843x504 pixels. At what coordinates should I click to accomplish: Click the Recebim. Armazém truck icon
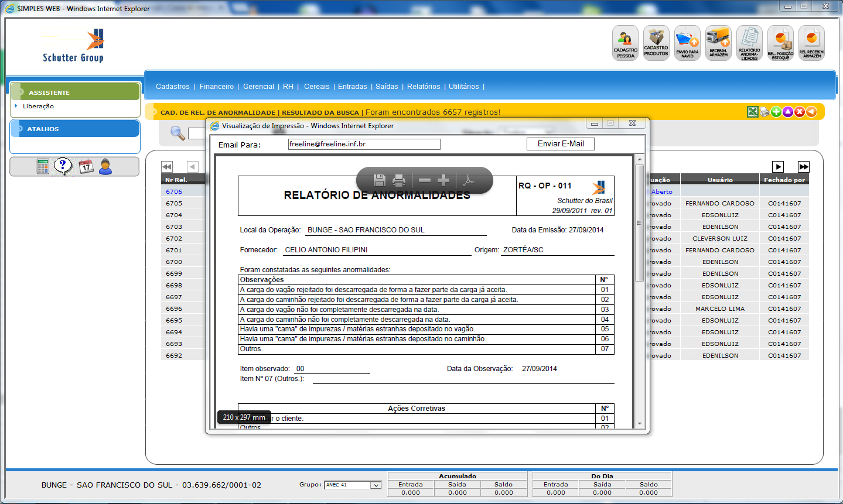718,43
